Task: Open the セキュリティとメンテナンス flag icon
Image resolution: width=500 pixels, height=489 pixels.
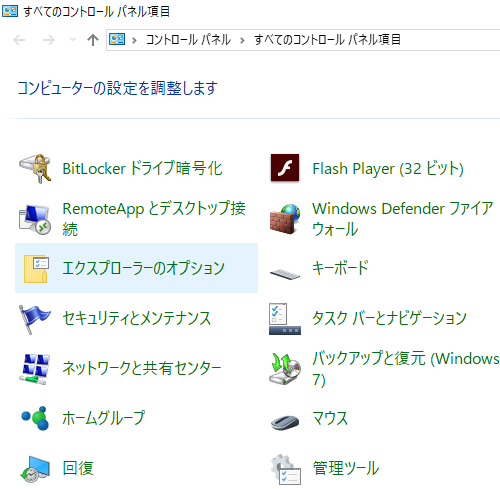Action: pos(35,319)
